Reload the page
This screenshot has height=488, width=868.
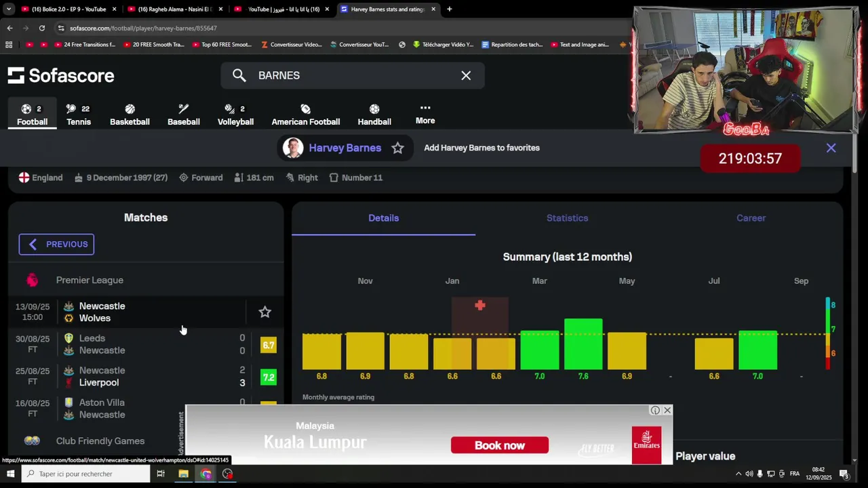(42, 28)
